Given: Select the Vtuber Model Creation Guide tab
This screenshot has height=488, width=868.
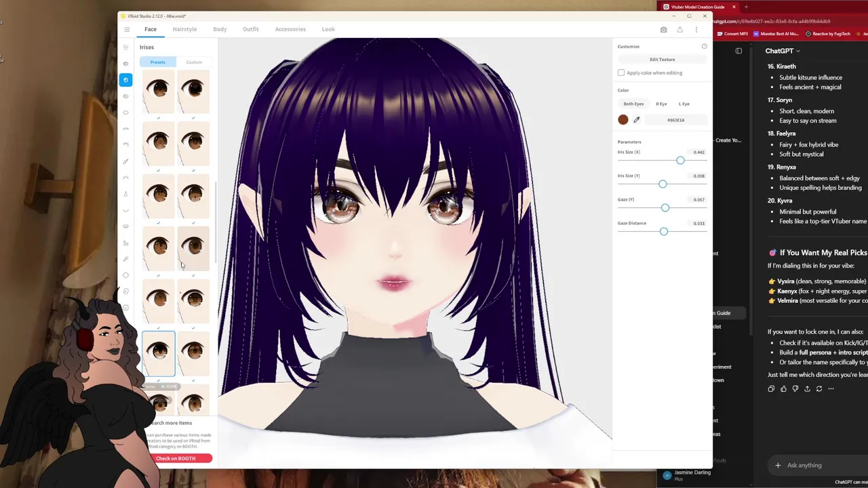Looking at the screenshot, I should pyautogui.click(x=698, y=7).
